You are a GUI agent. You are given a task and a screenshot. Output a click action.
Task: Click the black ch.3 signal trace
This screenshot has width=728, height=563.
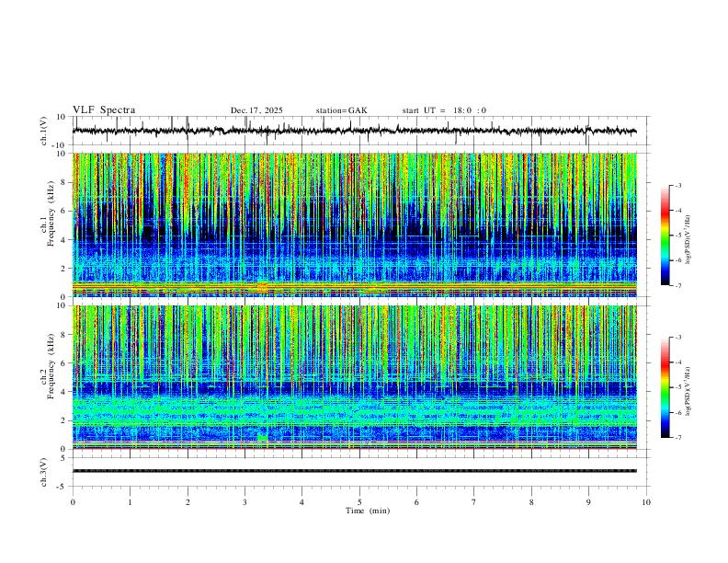click(x=355, y=471)
